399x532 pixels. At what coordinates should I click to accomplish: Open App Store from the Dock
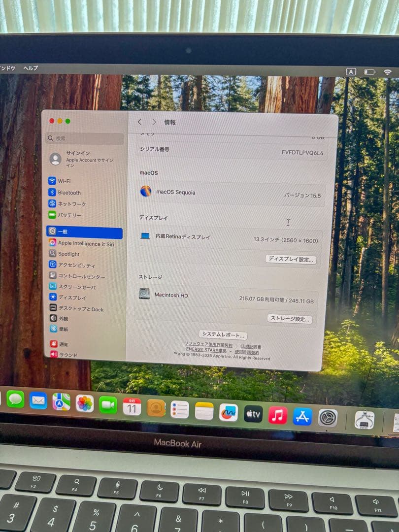tap(302, 417)
